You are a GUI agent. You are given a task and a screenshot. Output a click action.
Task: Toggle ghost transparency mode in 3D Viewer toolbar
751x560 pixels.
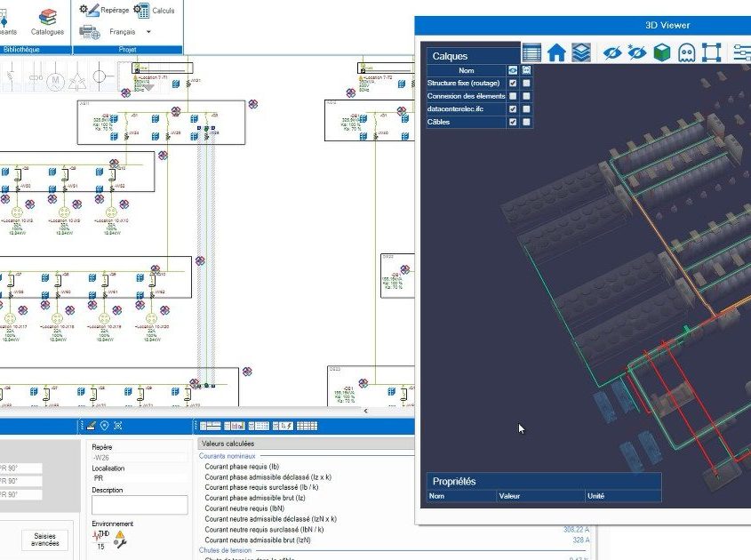[x=687, y=52]
